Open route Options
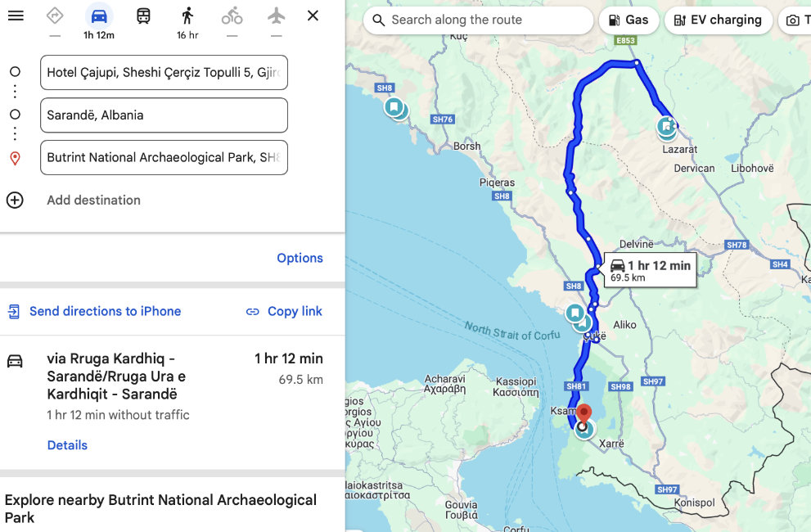Screen dimensions: 811x532 [300, 258]
